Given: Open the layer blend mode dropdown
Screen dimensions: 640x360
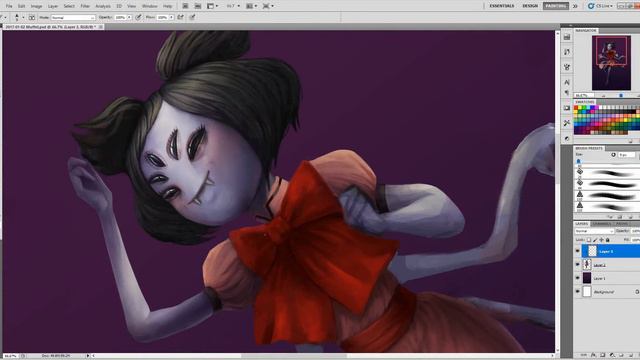Looking at the screenshot, I should (594, 231).
